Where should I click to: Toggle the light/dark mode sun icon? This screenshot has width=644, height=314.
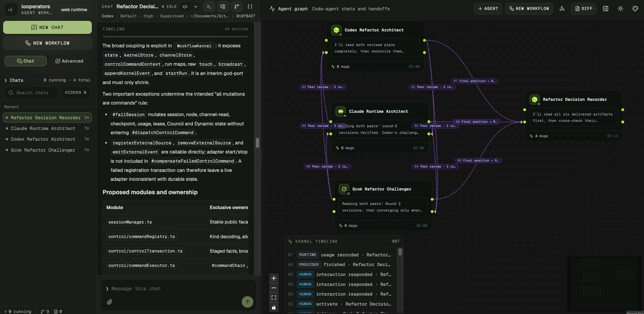(620, 9)
